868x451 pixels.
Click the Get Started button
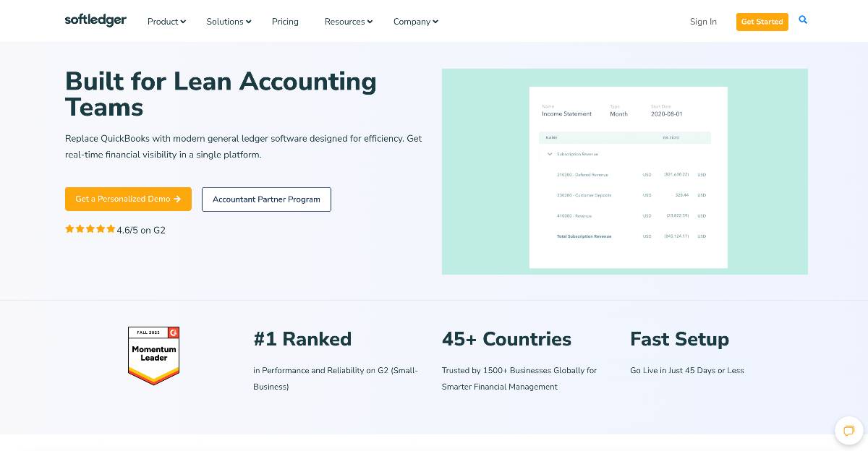click(762, 22)
